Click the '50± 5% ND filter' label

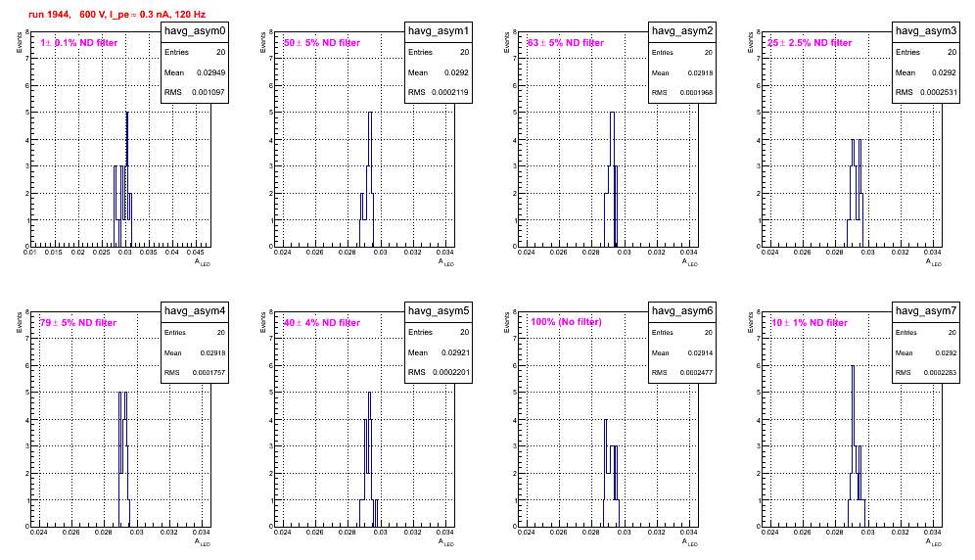[322, 43]
